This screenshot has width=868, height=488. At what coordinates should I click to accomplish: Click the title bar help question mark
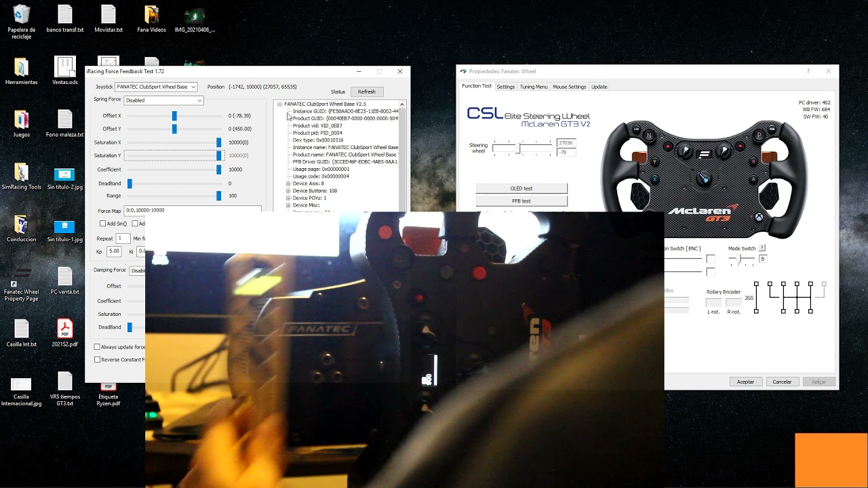(x=808, y=70)
